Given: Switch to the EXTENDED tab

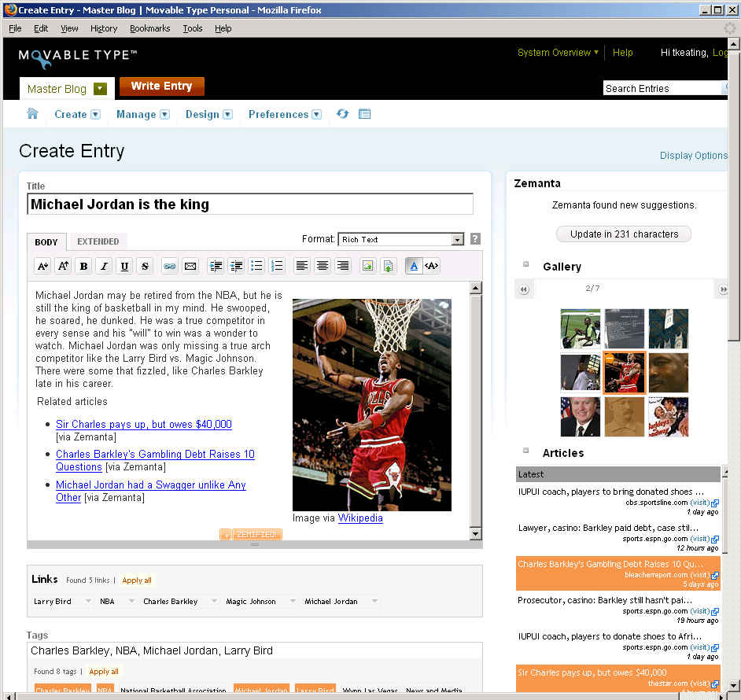Looking at the screenshot, I should (x=98, y=241).
